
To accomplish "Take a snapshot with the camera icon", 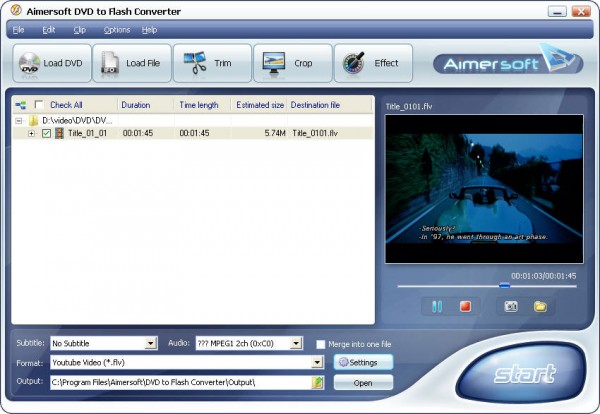I will (x=511, y=306).
